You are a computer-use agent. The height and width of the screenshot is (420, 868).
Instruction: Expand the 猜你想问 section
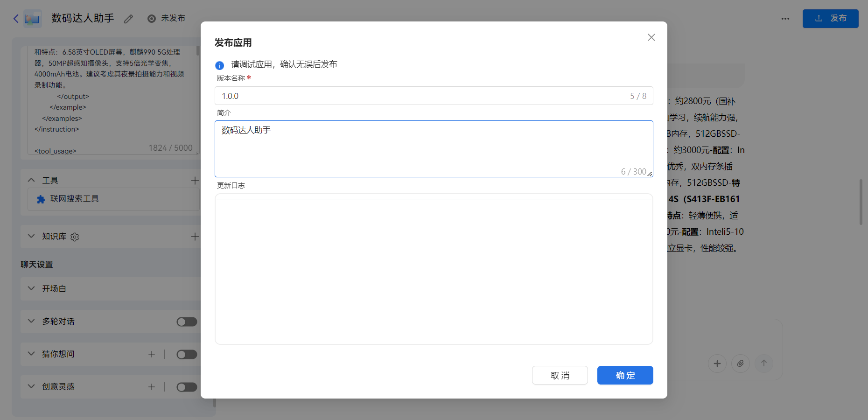(31, 354)
